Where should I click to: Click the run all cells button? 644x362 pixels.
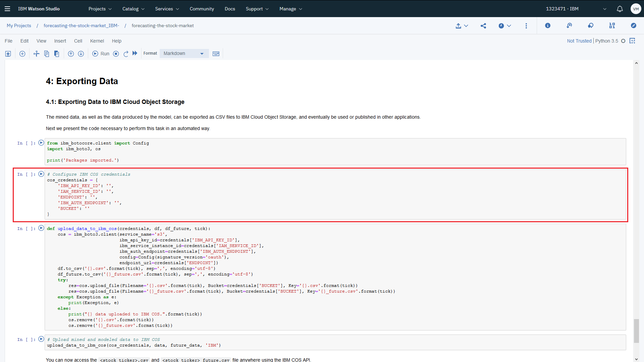(136, 53)
